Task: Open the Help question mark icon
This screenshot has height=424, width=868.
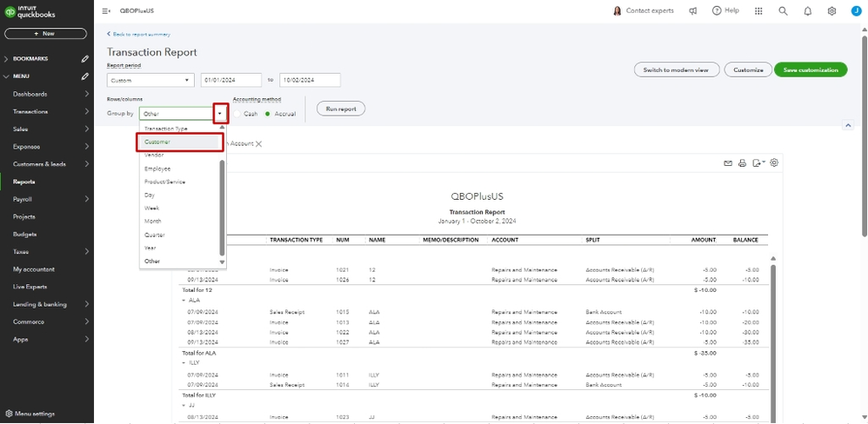Action: tap(717, 10)
